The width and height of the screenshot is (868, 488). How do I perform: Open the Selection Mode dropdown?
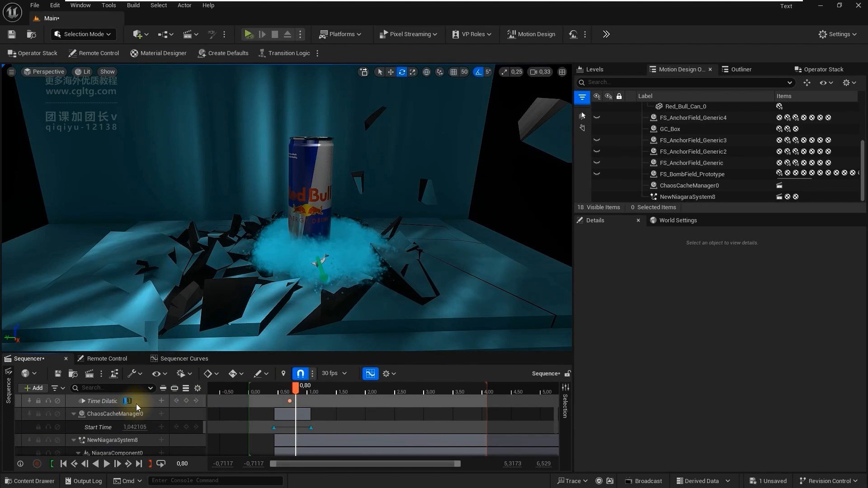(83, 34)
